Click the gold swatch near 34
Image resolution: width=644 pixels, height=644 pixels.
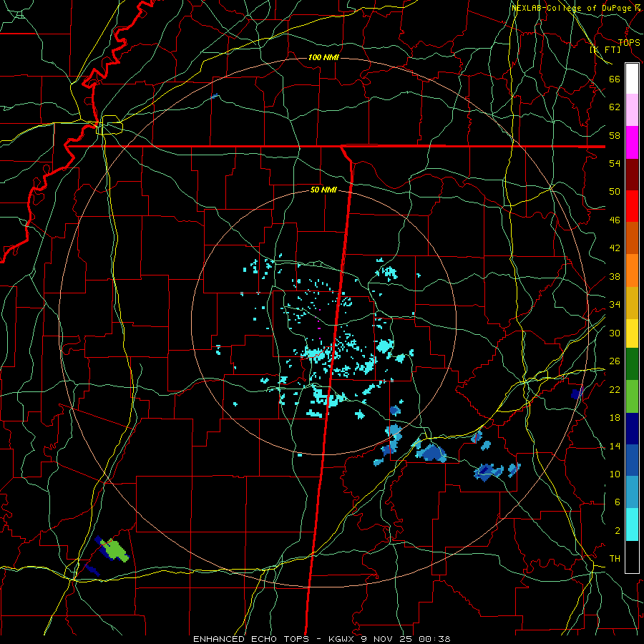pyautogui.click(x=632, y=303)
